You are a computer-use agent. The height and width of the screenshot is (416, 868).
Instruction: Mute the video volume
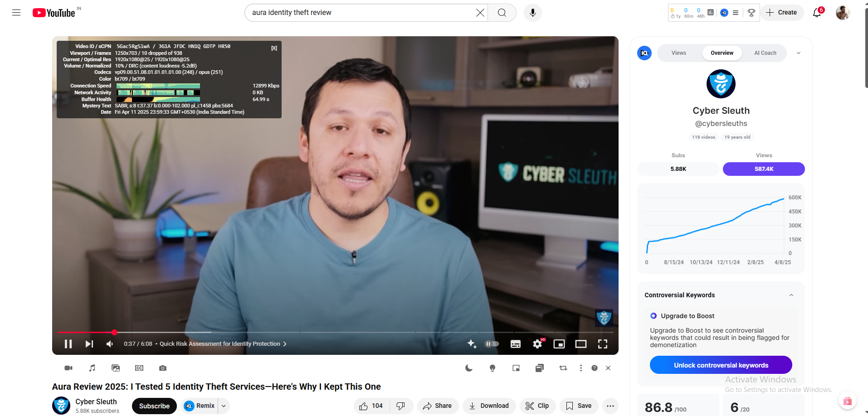[x=109, y=344]
